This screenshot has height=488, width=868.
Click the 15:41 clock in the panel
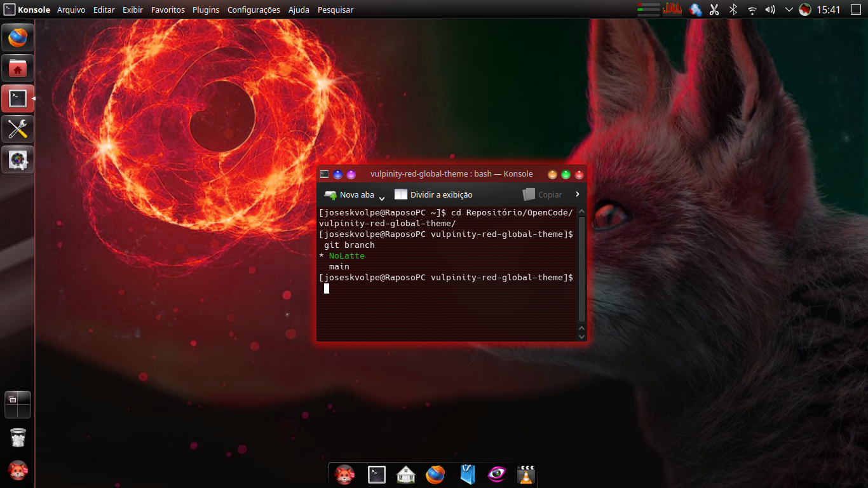click(829, 10)
